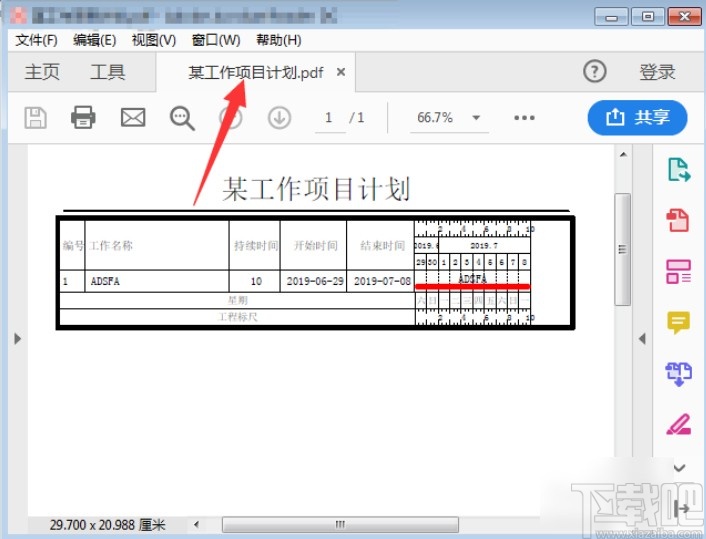Open Create PDF tool in right panel

coord(678,220)
